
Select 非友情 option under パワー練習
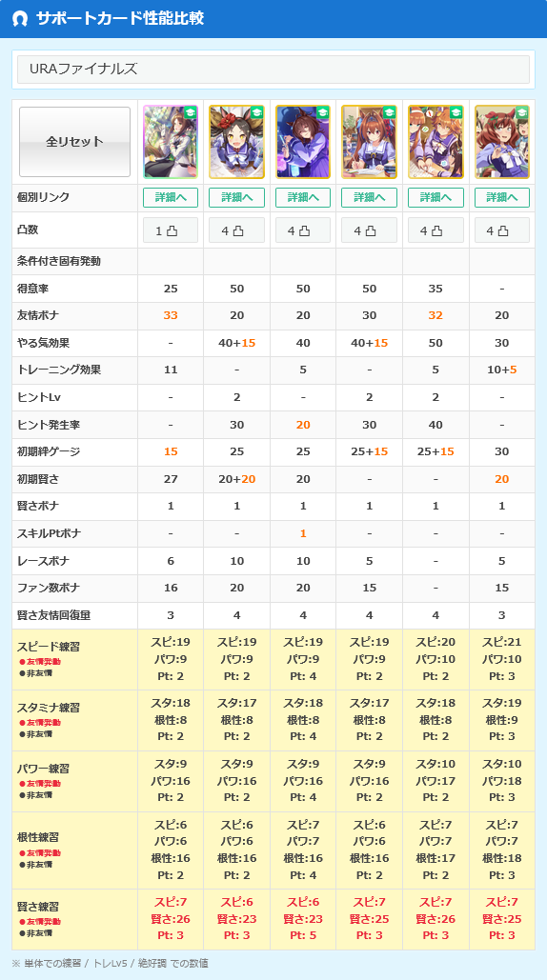(x=35, y=795)
